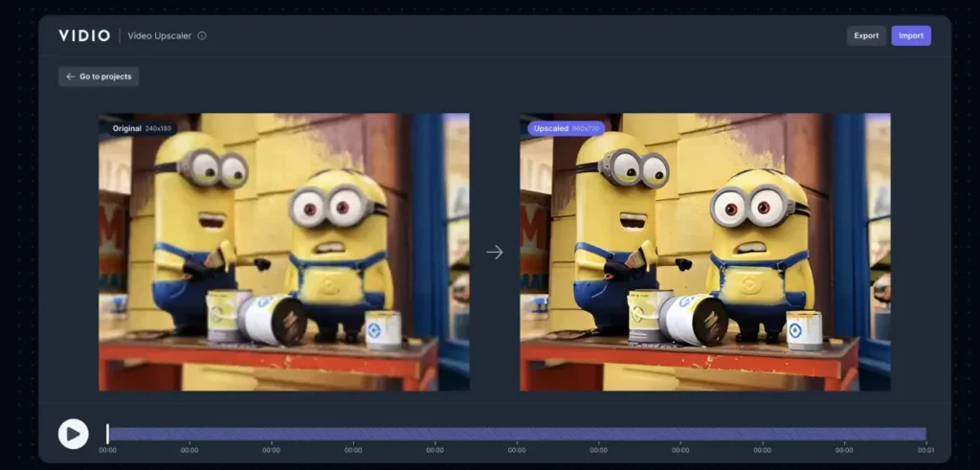980x470 pixels.
Task: Go back to projects
Action: 99,77
